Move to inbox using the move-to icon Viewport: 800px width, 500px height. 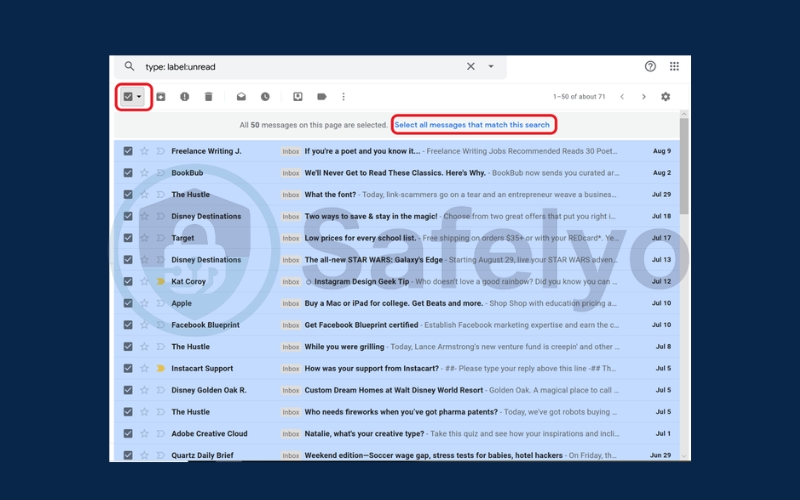click(298, 96)
